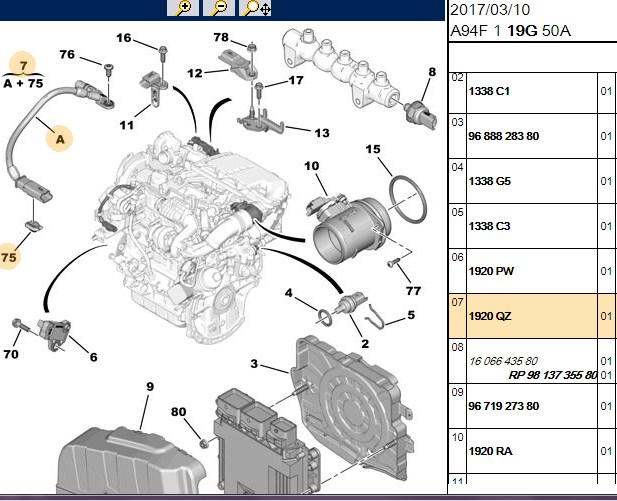This screenshot has height=501, width=617.
Task: Click row index 07 in parts table
Action: coord(457,302)
